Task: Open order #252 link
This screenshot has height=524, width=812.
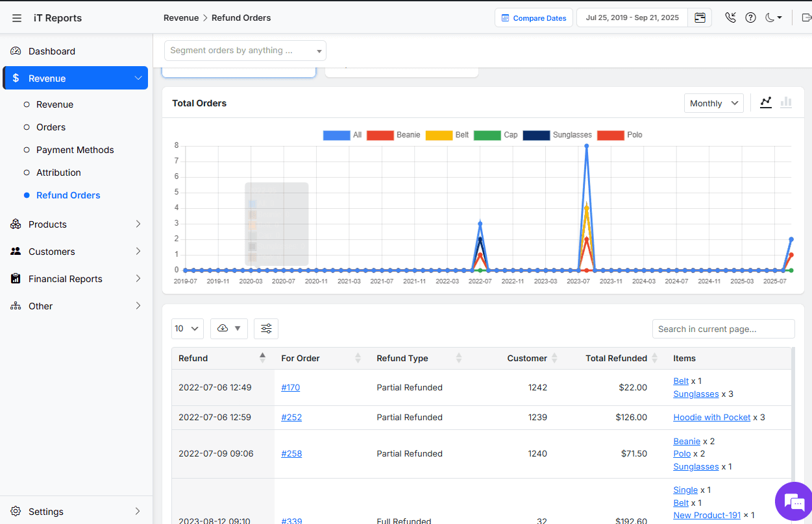Action: pyautogui.click(x=291, y=417)
